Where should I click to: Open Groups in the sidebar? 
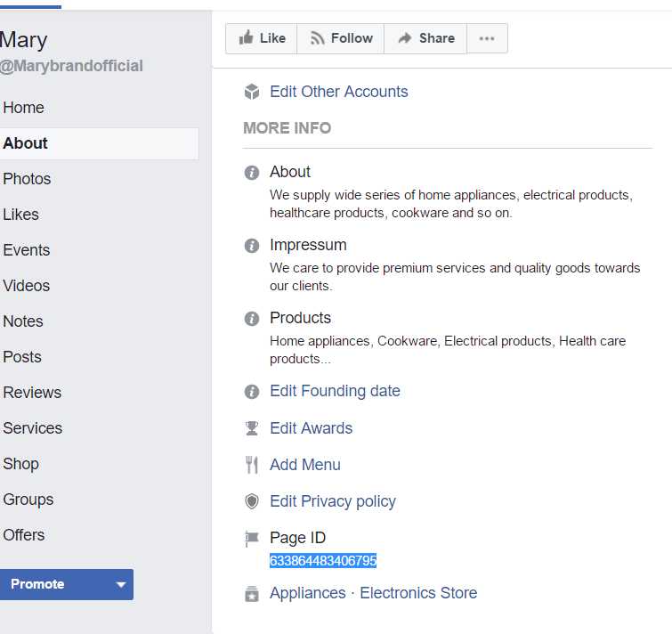(x=28, y=500)
